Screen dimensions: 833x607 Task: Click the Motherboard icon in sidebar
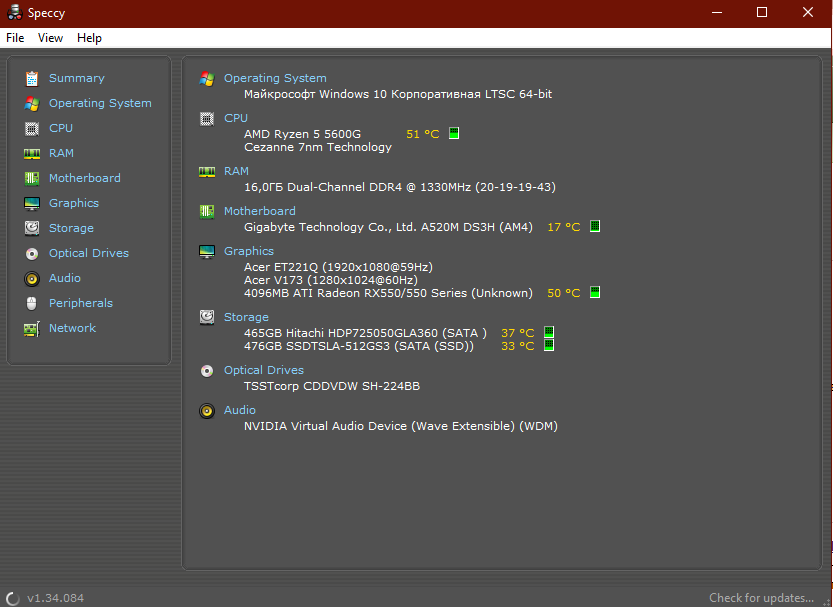[32, 178]
